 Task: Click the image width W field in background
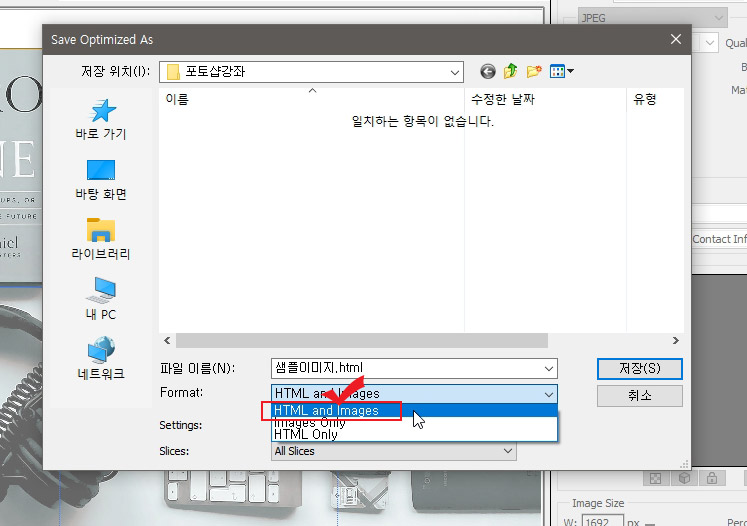pyautogui.click(x=603, y=521)
